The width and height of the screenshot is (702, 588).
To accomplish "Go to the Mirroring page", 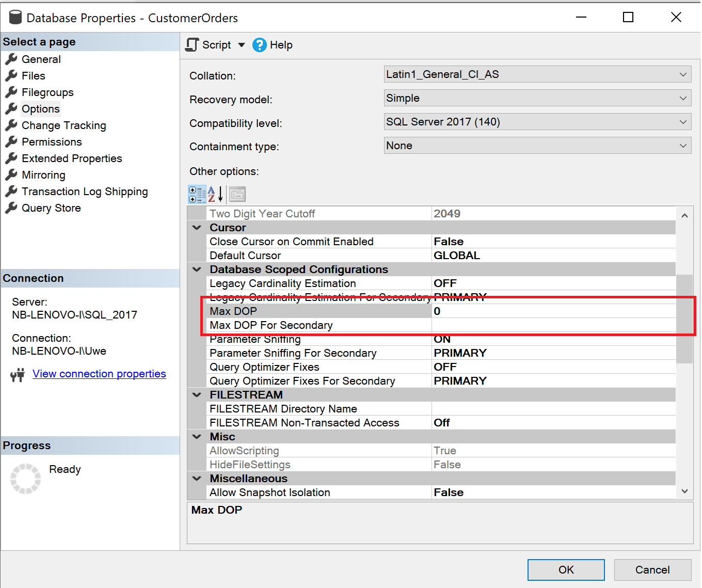I will [x=44, y=175].
